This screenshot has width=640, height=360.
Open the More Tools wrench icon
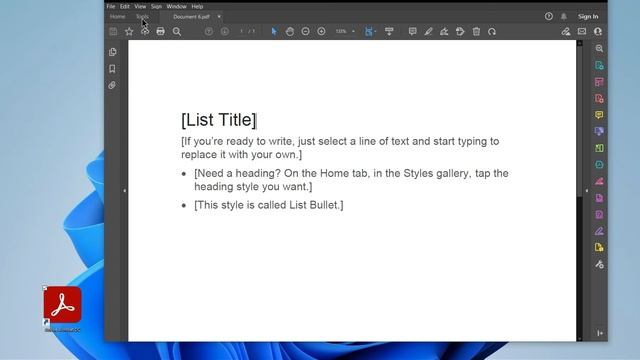[599, 264]
